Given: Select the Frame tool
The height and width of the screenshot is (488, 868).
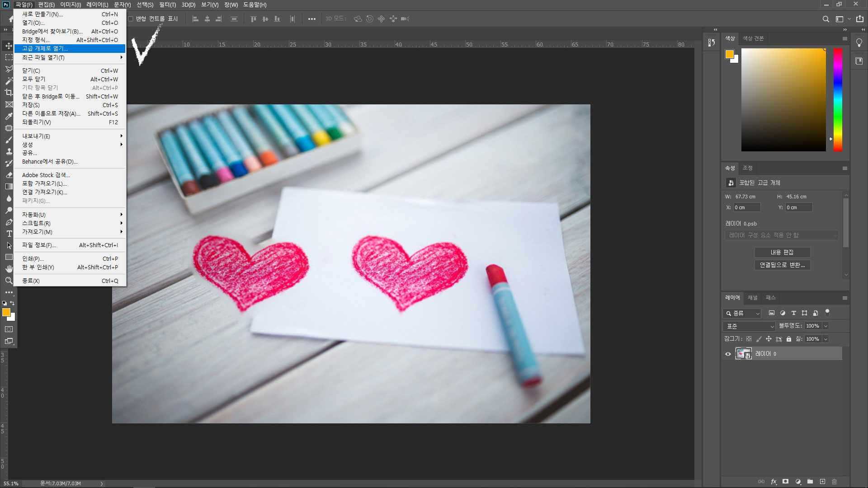Looking at the screenshot, I should click(x=9, y=104).
